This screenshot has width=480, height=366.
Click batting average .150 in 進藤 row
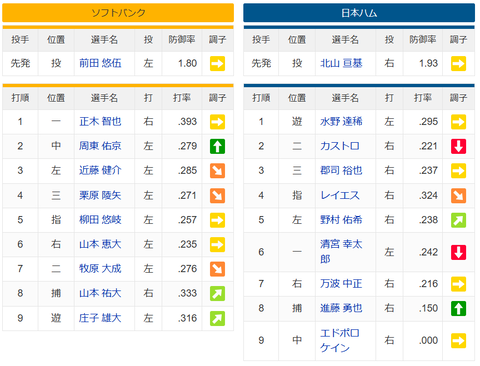428,308
